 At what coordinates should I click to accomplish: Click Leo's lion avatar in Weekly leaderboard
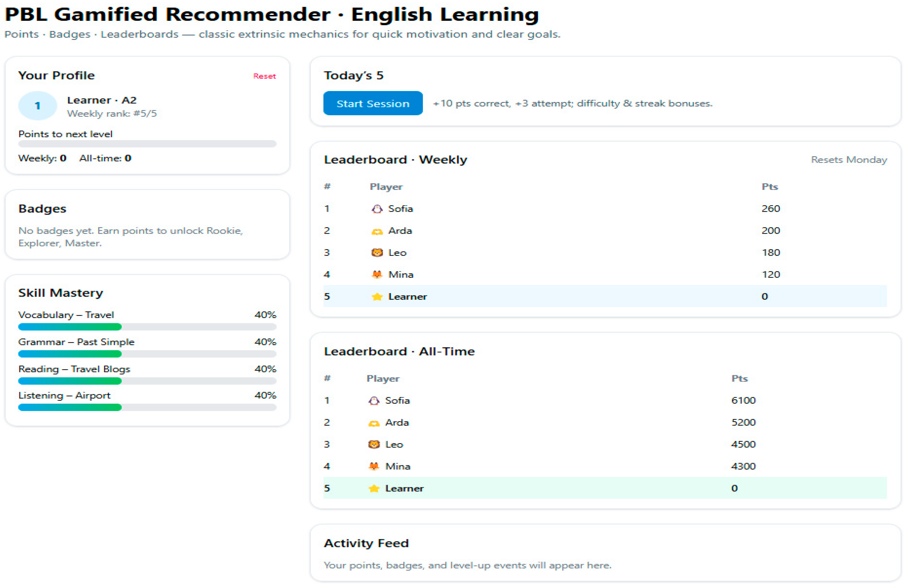click(377, 253)
